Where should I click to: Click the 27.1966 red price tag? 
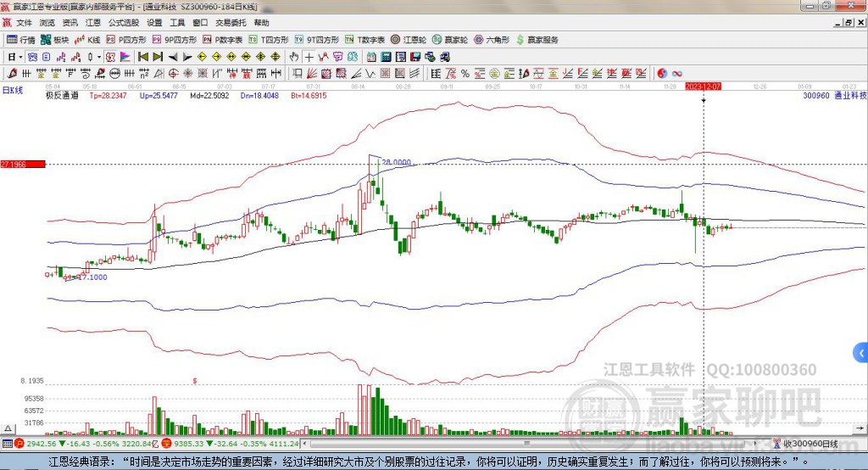click(23, 164)
